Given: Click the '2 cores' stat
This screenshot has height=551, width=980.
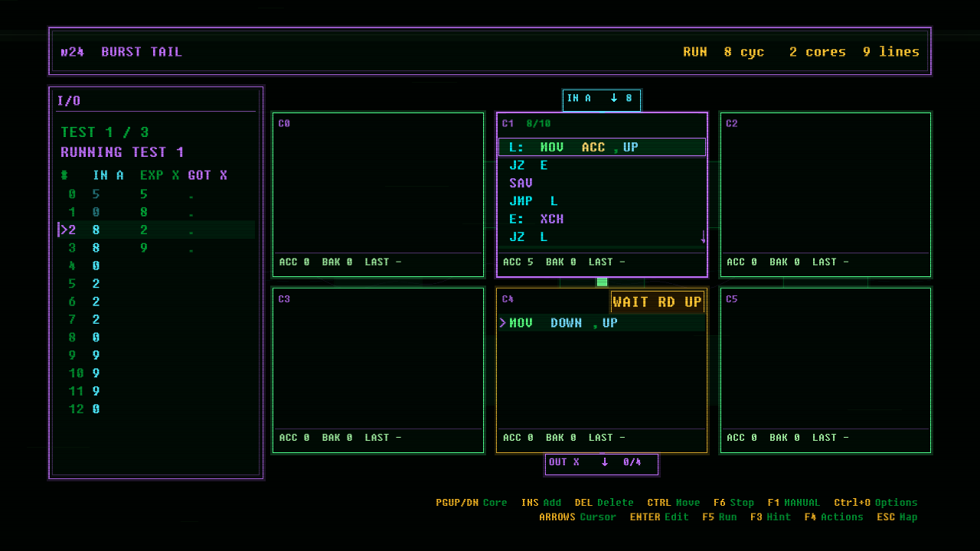Looking at the screenshot, I should tap(818, 52).
